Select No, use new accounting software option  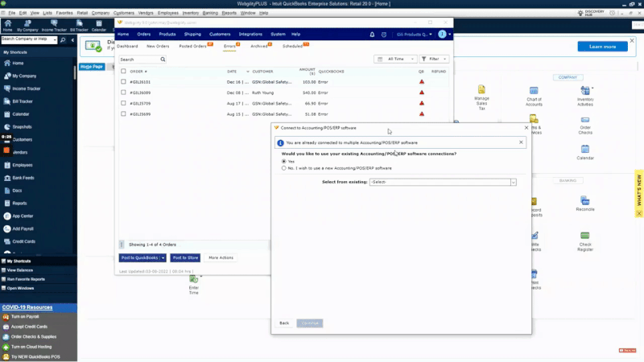click(x=284, y=168)
